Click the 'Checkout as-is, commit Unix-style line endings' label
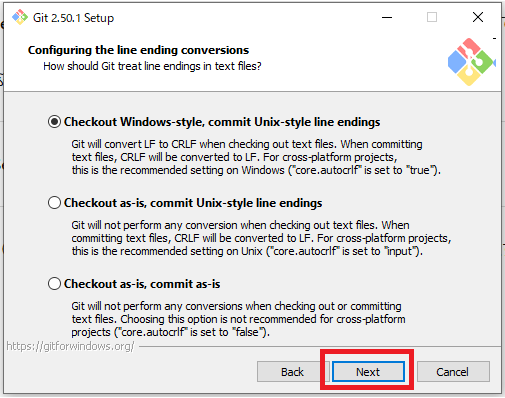Image resolution: width=505 pixels, height=398 pixels. click(193, 203)
